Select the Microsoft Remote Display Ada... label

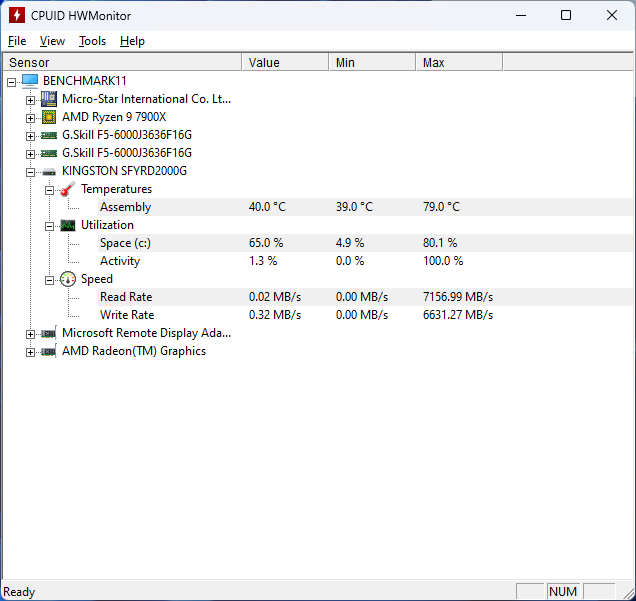point(146,333)
